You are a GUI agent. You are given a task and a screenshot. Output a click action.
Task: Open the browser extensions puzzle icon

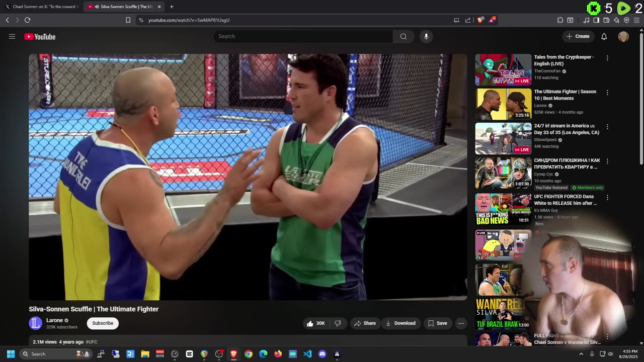(560, 20)
